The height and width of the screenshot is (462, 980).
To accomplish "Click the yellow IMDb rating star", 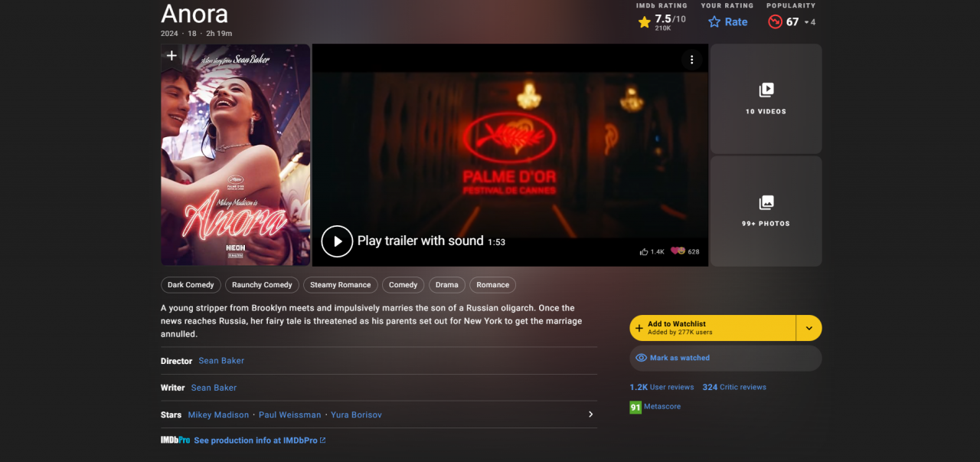I will (x=645, y=22).
